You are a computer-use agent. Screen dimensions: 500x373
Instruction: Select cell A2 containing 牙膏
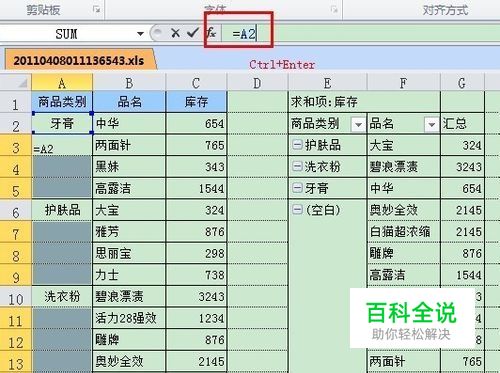point(62,124)
